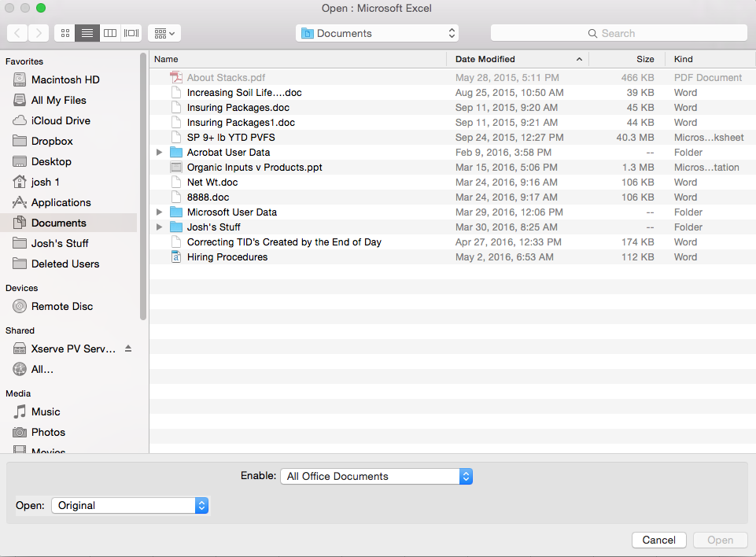Select Net Wt.doc file
The width and height of the screenshot is (756, 557).
point(452,183)
